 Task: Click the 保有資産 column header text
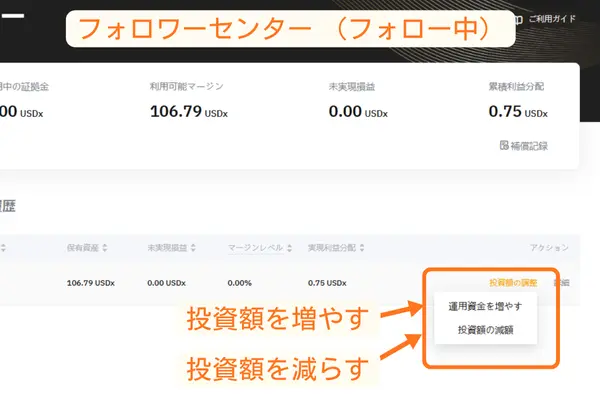(x=82, y=248)
